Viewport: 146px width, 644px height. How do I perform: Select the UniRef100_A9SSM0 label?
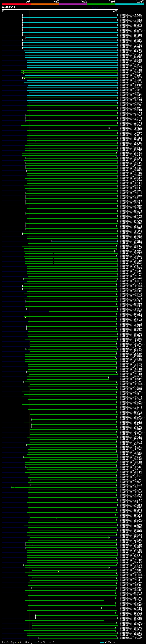pos(131,58)
